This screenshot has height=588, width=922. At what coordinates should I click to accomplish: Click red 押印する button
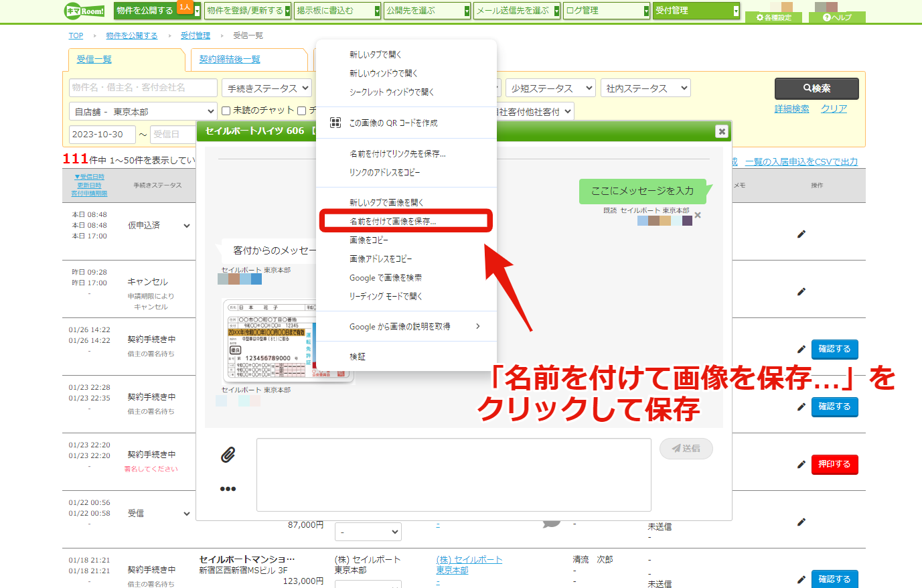click(x=834, y=464)
